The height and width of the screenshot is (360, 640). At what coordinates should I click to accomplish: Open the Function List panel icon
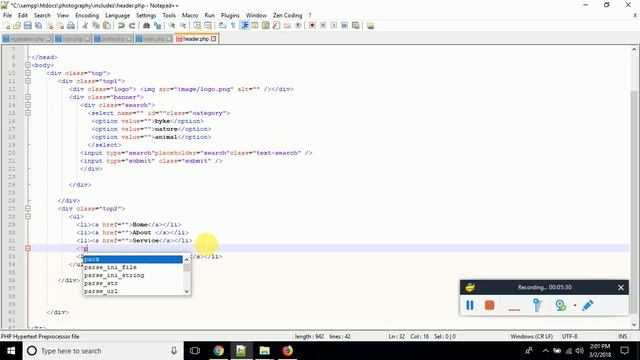click(276, 25)
